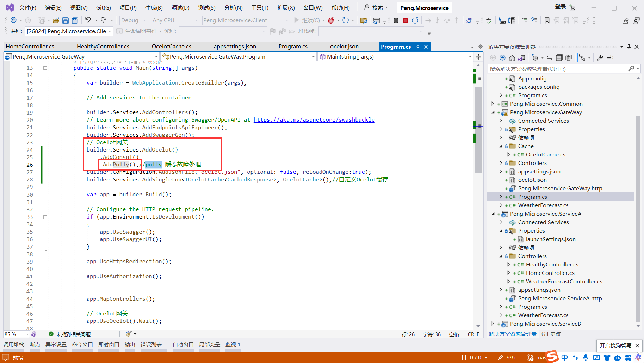
Task: Open the Debug configuration dropdown
Action: [x=133, y=20]
